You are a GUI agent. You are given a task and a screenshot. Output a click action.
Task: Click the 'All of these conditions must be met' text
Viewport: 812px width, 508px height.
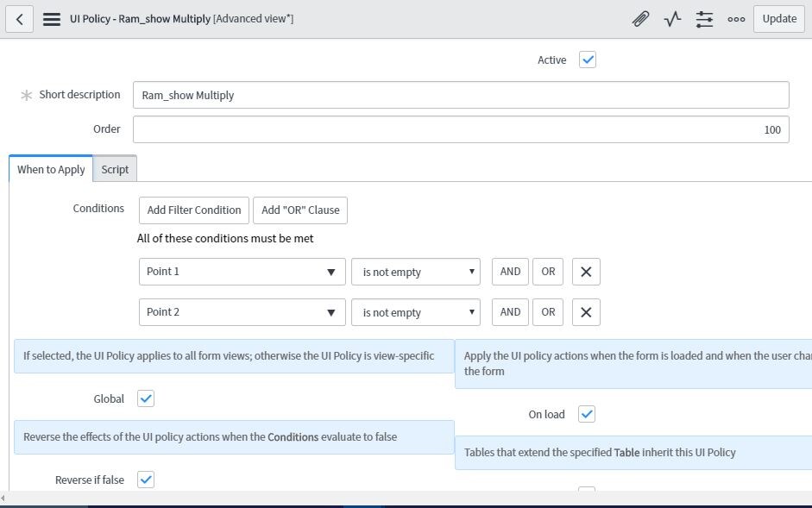tap(225, 239)
